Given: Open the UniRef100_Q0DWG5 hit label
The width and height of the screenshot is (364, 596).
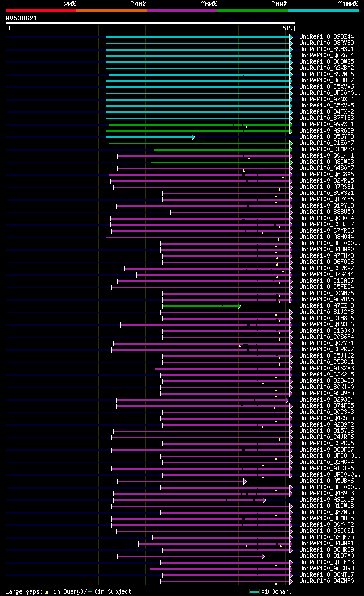Looking at the screenshot, I should point(326,62).
